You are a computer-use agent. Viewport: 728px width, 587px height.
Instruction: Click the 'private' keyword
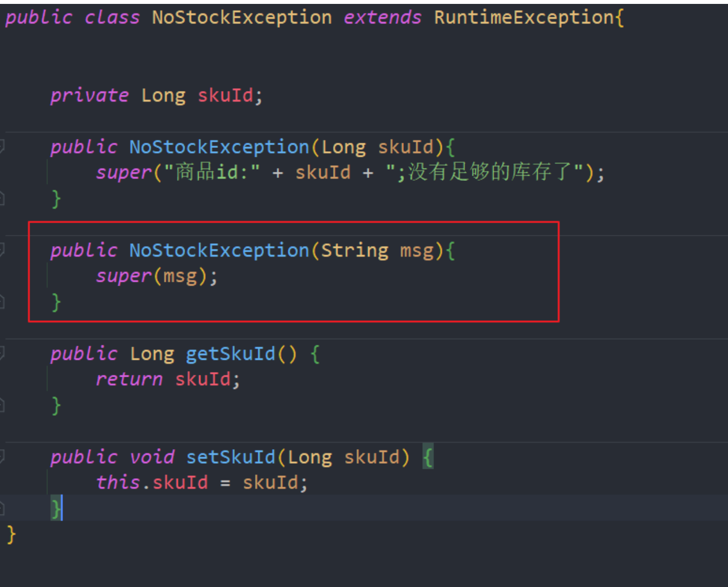pyautogui.click(x=89, y=95)
